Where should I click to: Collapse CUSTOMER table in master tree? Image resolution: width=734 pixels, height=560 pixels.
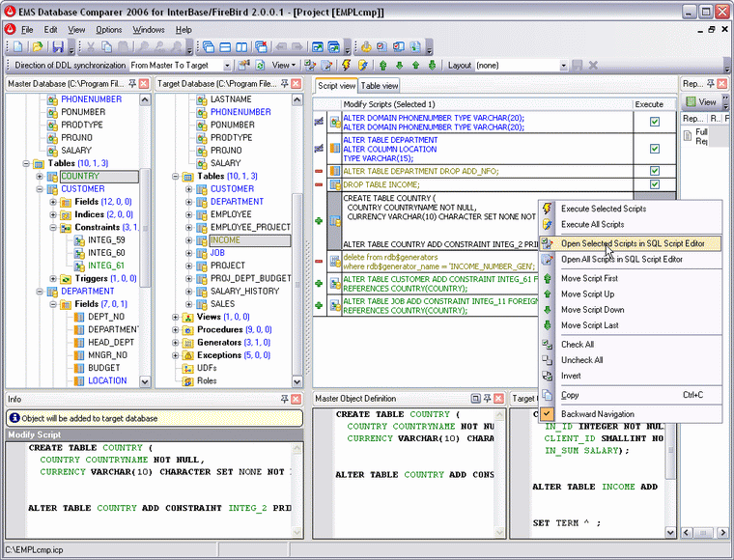[x=40, y=189]
